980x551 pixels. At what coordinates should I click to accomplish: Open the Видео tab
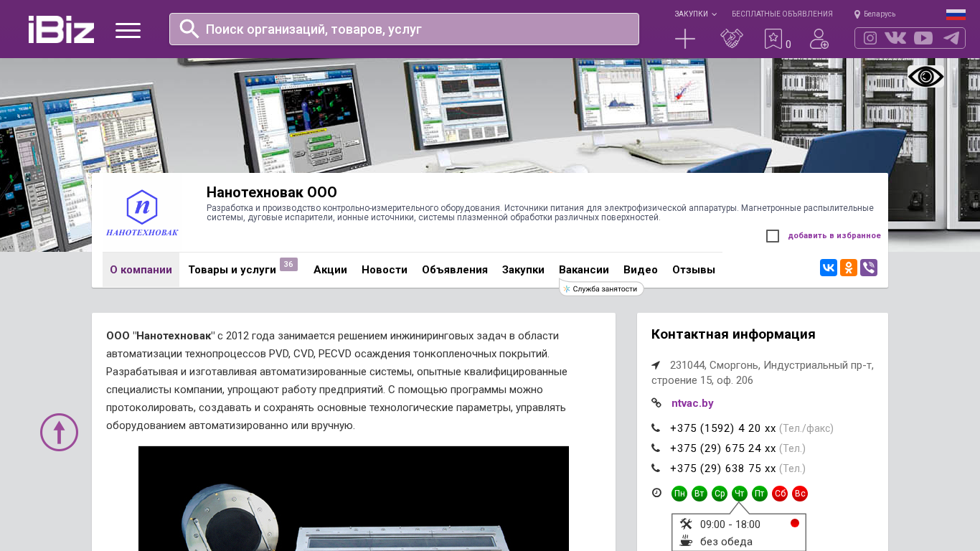641,270
